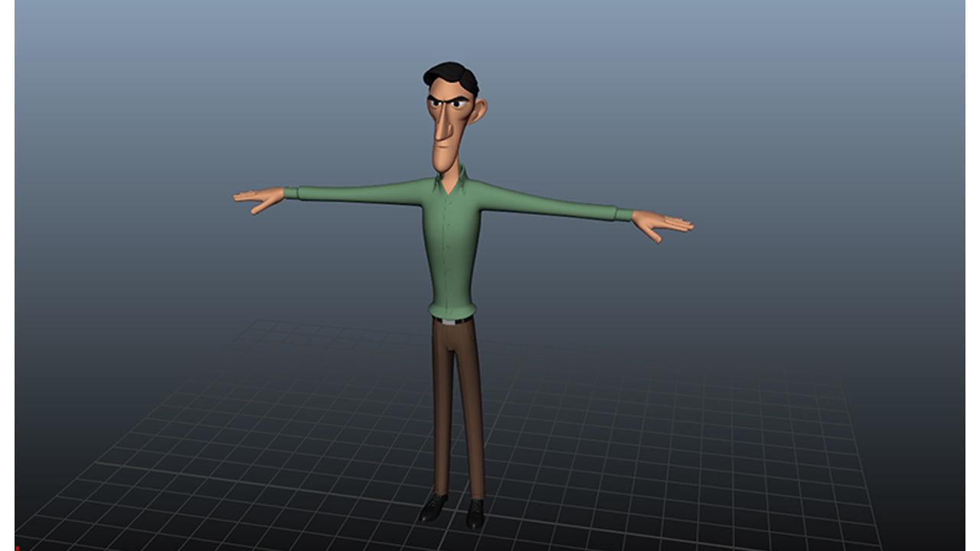Pick the belt buckle on the character

[x=447, y=321]
